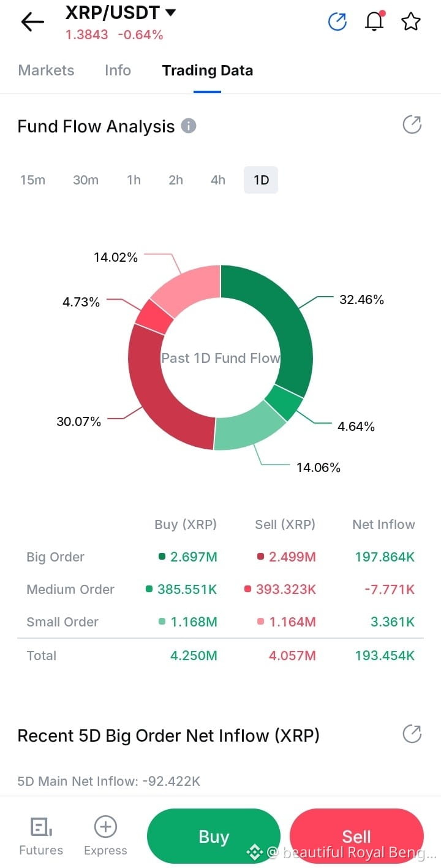Share Recent 5D Big Order Net Inflow
Screen dimensions: 441x868
(412, 734)
